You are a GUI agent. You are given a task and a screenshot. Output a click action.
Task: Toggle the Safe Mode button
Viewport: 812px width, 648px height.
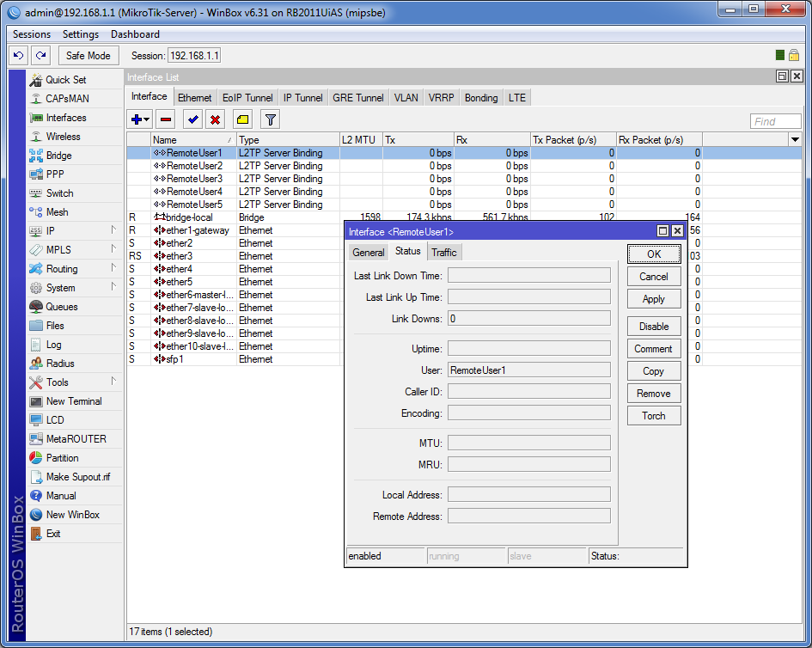[x=89, y=55]
